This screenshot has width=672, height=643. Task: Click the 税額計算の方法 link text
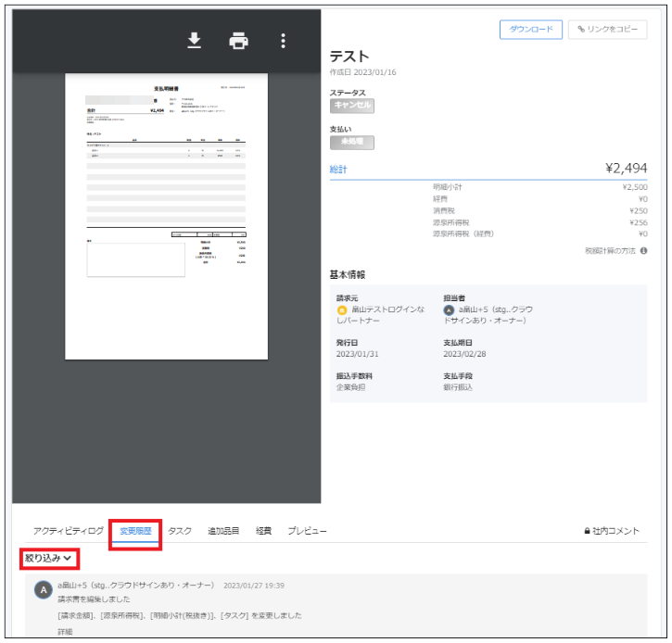(610, 250)
